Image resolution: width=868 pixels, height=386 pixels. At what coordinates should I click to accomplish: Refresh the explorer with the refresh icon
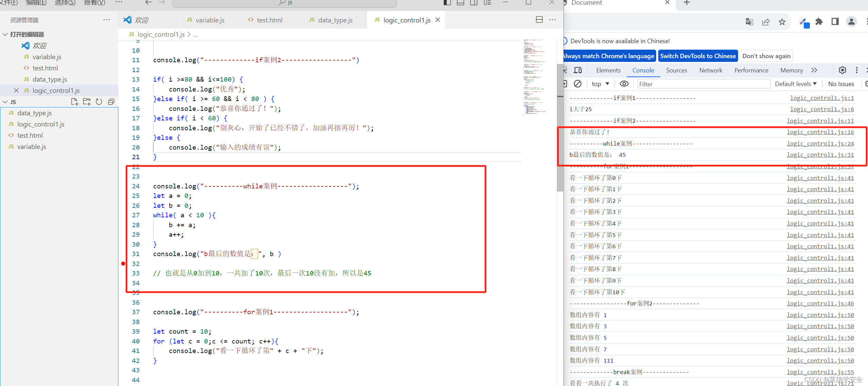pos(99,102)
